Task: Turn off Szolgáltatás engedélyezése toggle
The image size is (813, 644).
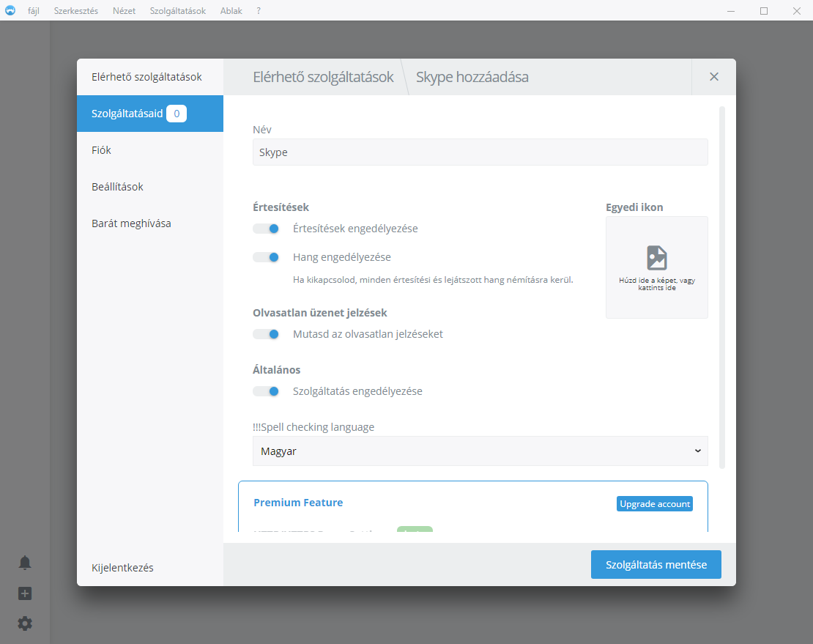Action: click(267, 391)
